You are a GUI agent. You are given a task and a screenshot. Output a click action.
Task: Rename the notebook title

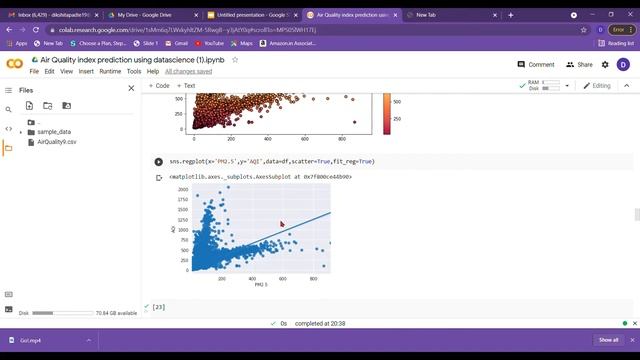click(x=132, y=60)
